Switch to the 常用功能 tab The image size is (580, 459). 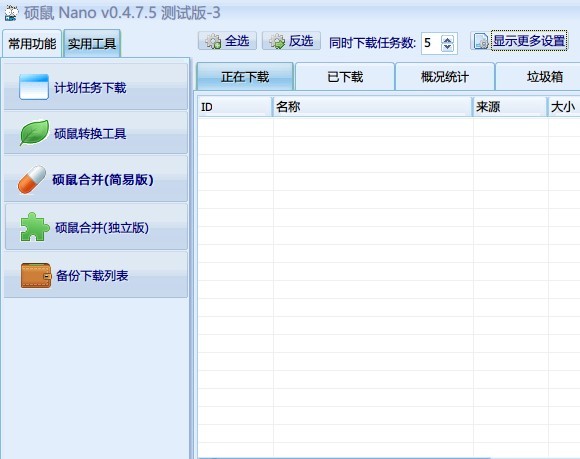point(32,44)
